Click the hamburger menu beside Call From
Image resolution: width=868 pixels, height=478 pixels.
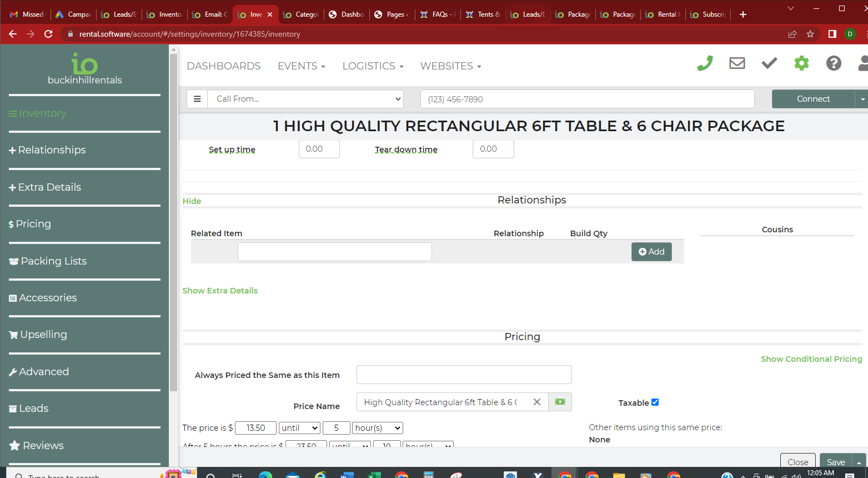coord(197,99)
